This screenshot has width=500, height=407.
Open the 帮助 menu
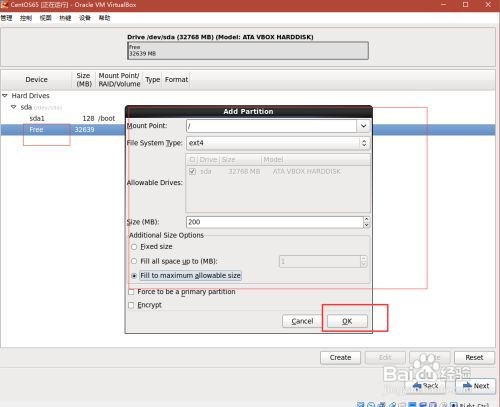(104, 18)
